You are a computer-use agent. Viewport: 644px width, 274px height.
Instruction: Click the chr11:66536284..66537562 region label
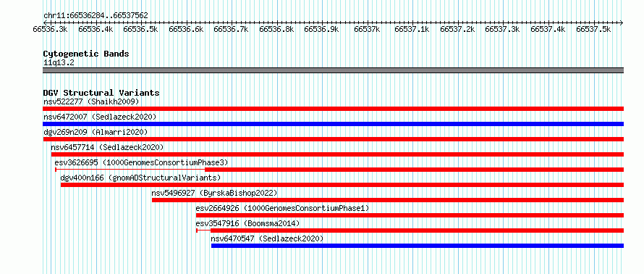[x=96, y=16]
